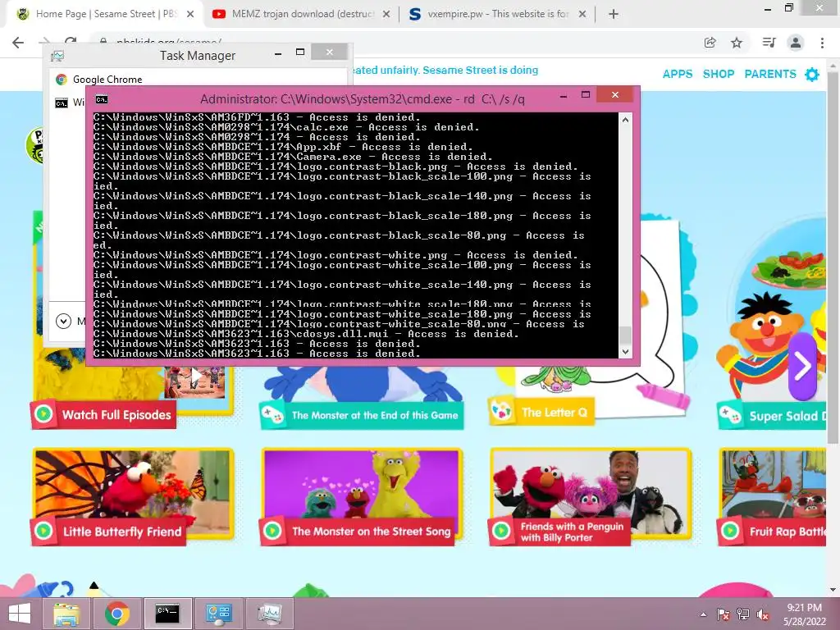This screenshot has width=840, height=630.
Task: Maximize the cmd.exe window
Action: point(586,95)
